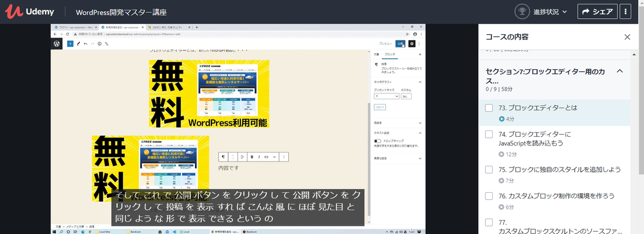Open Udemy more options menu button
Viewport: 644px width, 234px height.
626,11
